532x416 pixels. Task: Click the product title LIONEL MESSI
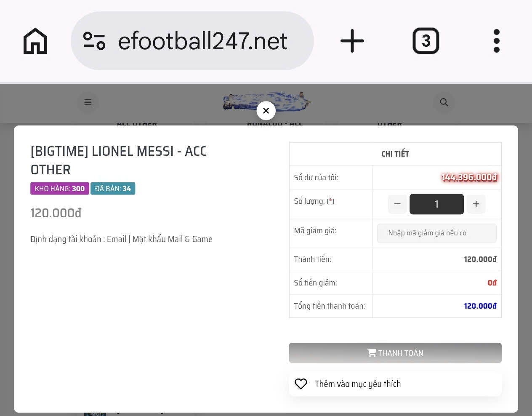tap(119, 160)
